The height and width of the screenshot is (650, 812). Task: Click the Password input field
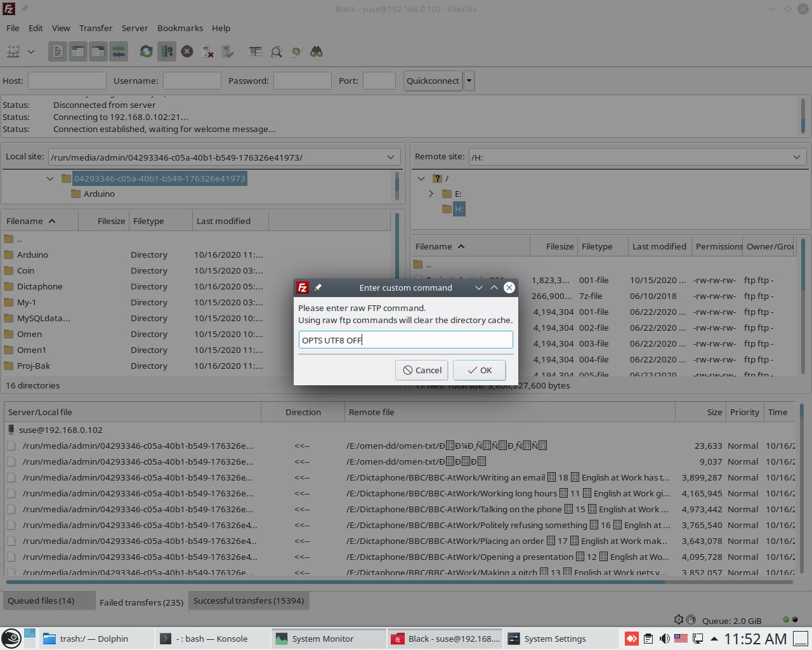click(x=303, y=81)
